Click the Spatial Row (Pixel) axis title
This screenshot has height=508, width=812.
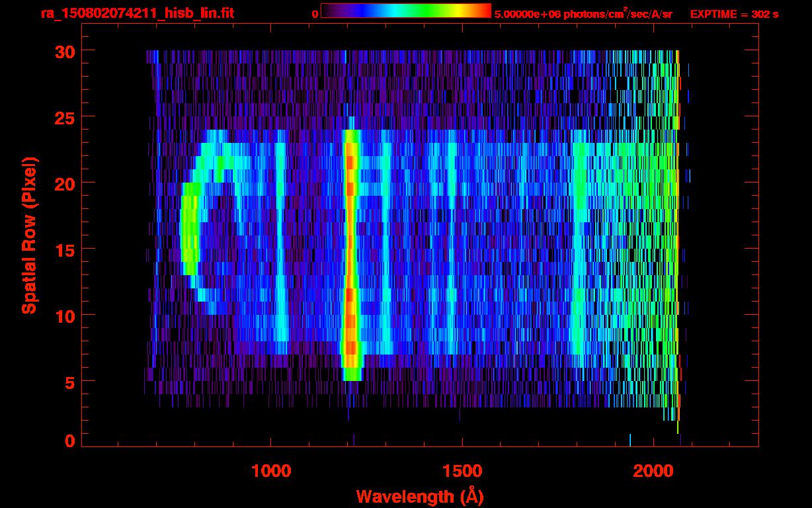point(28,235)
